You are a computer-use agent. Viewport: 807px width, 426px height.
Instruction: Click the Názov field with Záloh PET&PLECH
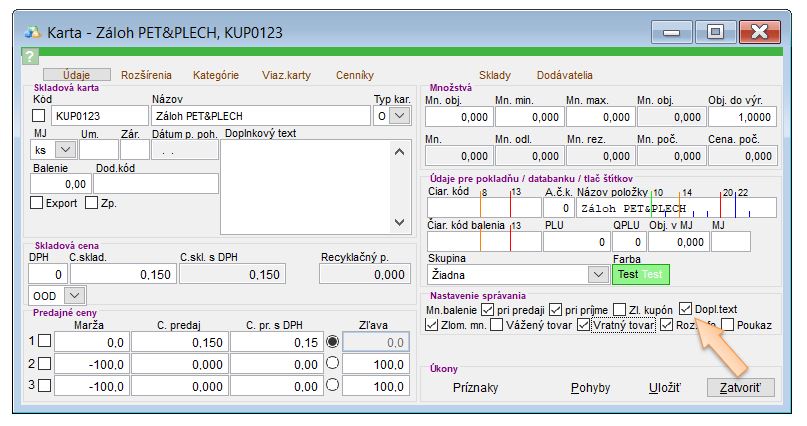(x=260, y=116)
